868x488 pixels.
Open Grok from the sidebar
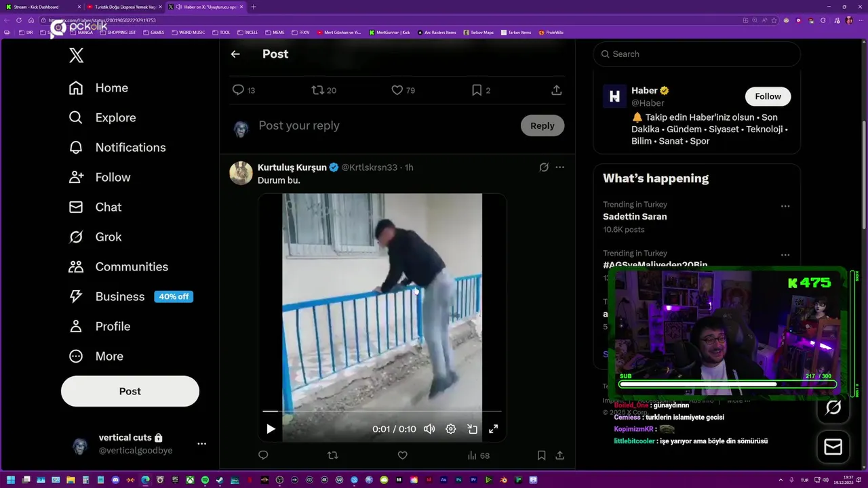tap(95, 237)
